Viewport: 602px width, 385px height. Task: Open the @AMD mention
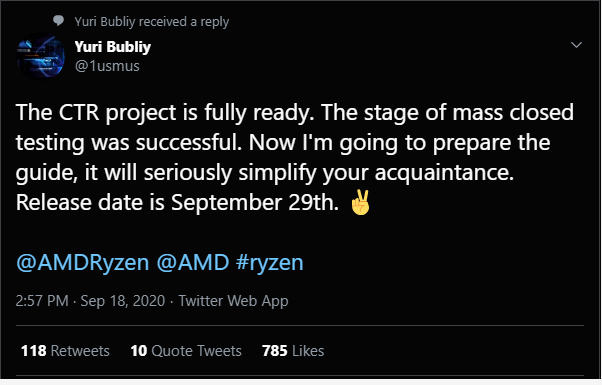tap(193, 263)
